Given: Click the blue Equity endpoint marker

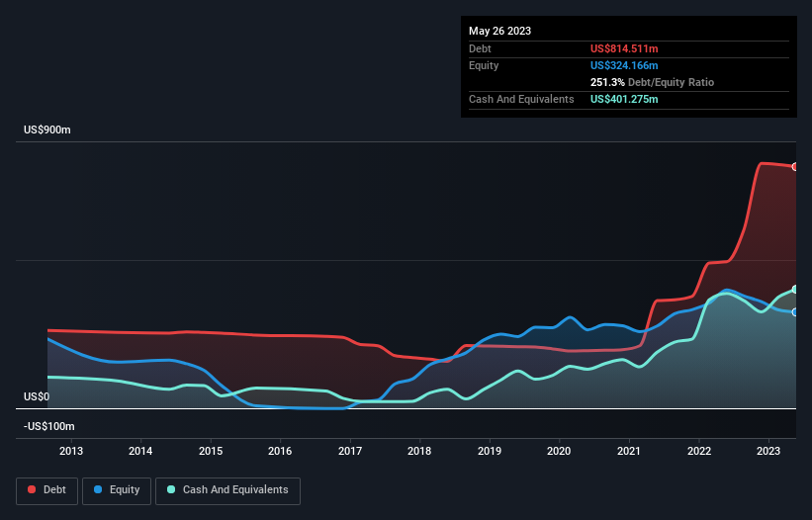Looking at the screenshot, I should click(795, 312).
